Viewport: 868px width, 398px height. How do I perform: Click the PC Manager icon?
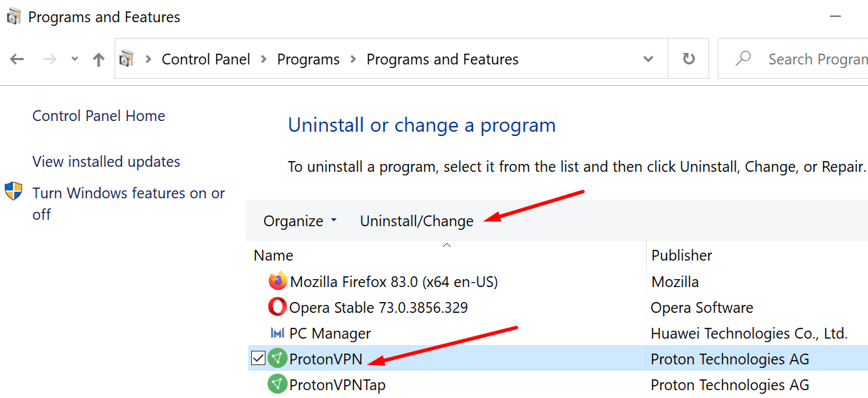(x=278, y=333)
